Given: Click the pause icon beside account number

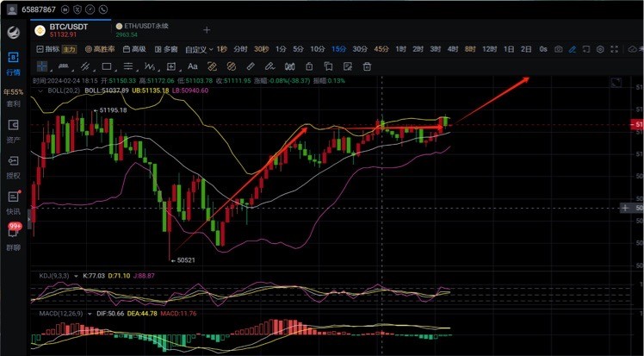Looking at the screenshot, I should pos(65,9).
